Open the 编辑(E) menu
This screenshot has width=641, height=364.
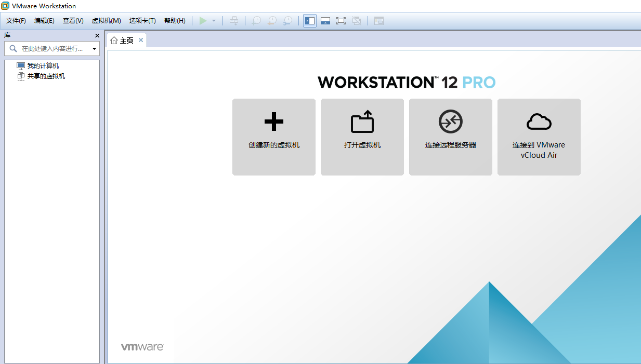pos(44,21)
